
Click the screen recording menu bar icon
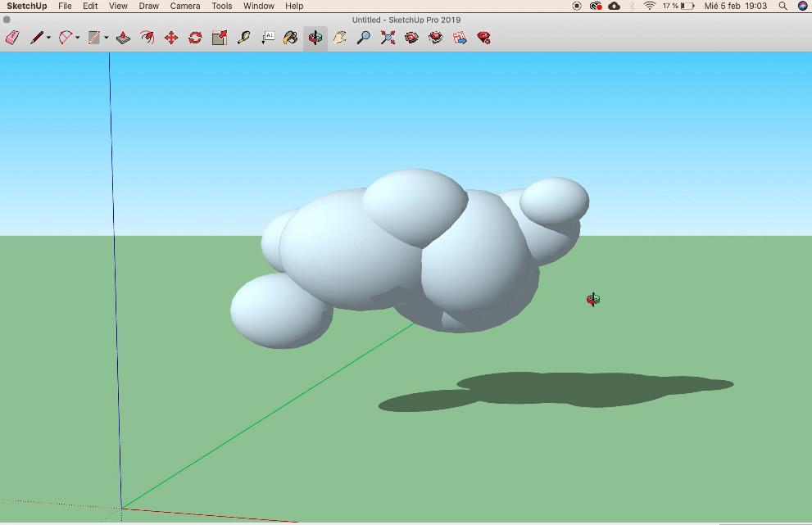click(x=576, y=7)
